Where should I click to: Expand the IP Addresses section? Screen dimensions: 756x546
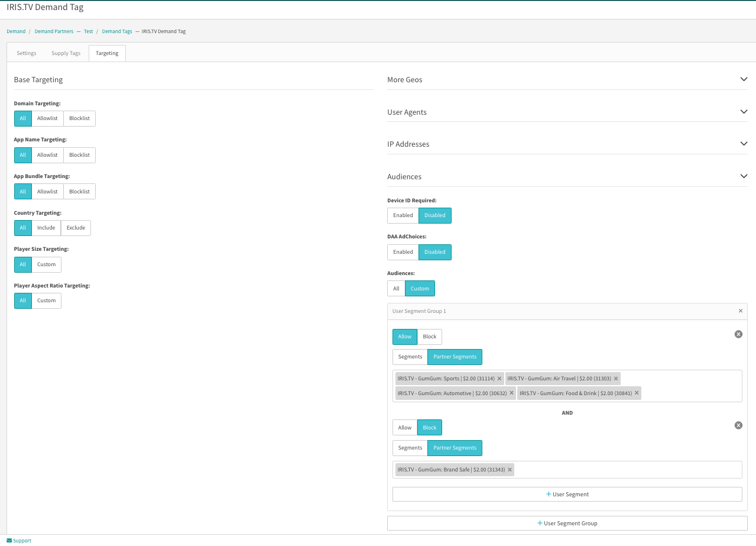(x=744, y=144)
